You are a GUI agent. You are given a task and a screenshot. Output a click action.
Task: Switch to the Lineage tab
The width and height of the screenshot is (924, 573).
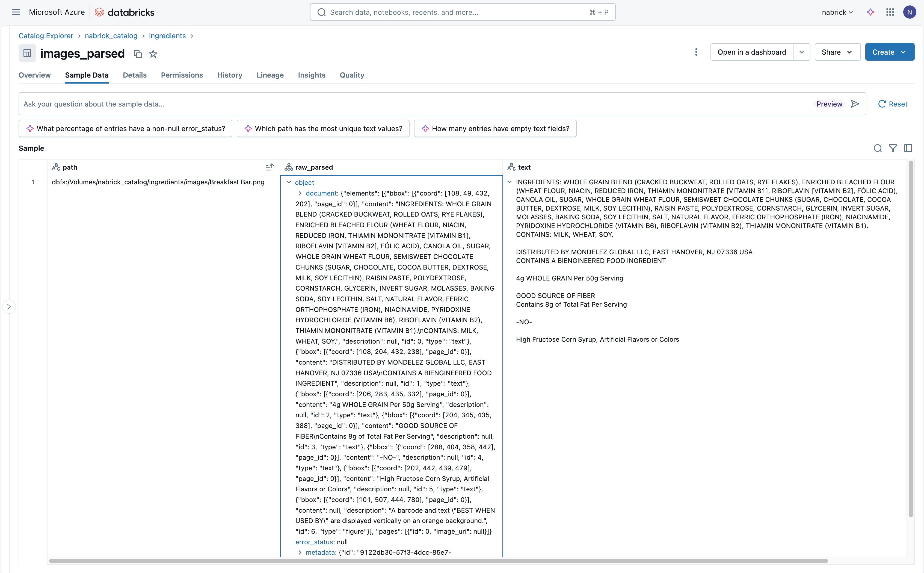click(270, 75)
